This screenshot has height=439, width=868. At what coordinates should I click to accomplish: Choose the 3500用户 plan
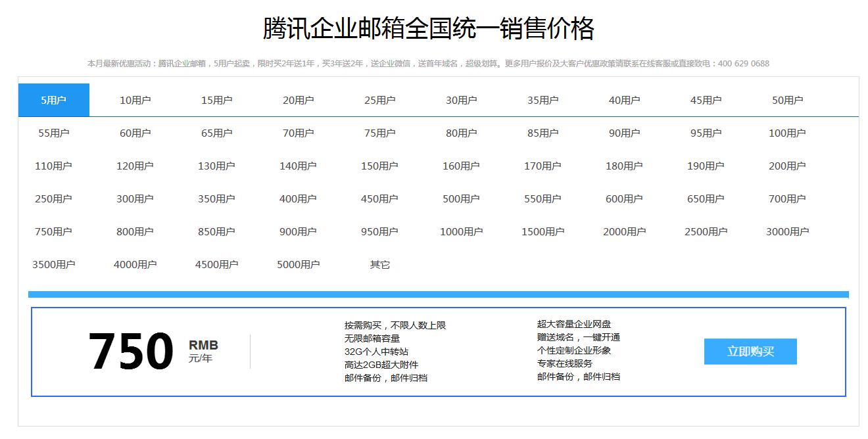click(x=54, y=264)
